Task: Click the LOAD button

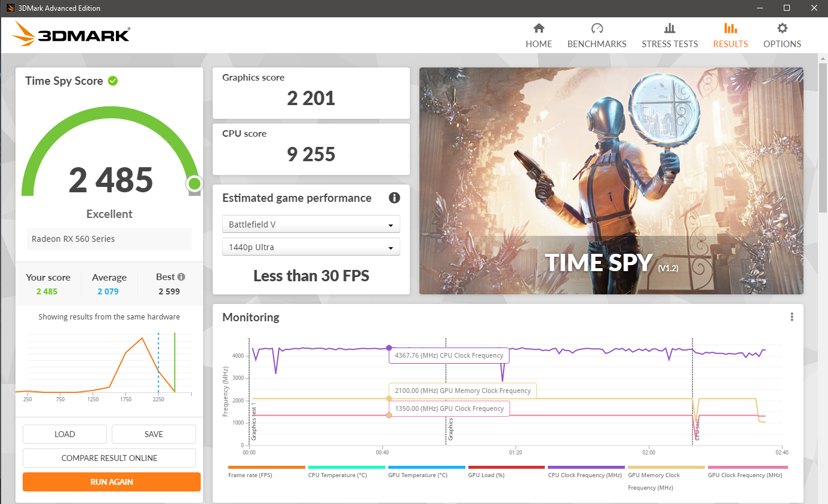Action: [x=65, y=434]
